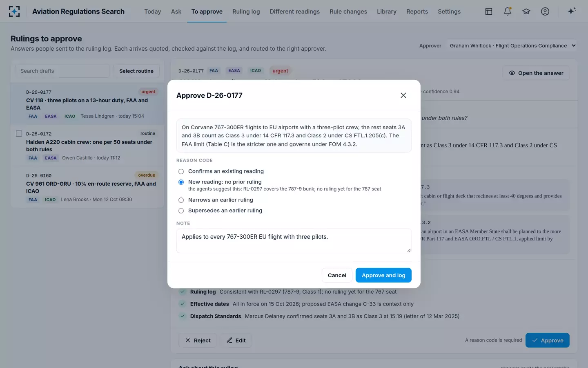588x368 pixels.
Task: Click the Select routine button
Action: (x=136, y=71)
